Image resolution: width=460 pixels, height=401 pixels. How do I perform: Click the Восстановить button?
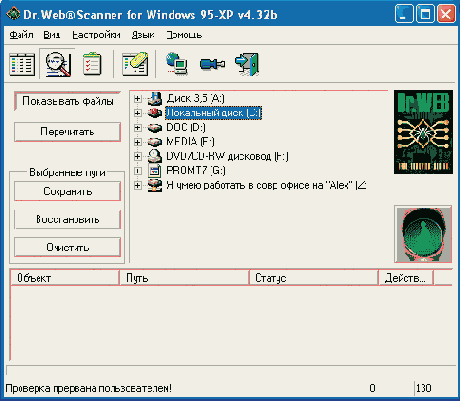[x=67, y=219]
